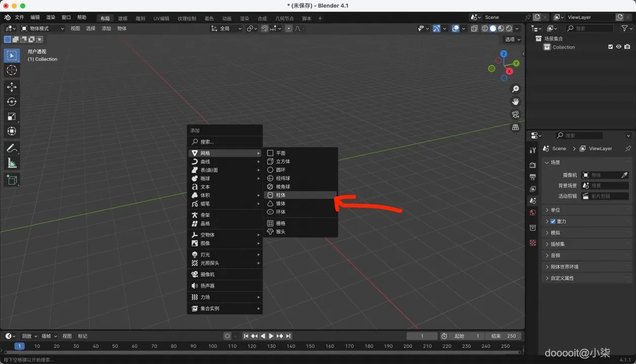Click the 结束 250 end frame field
636x364 pixels.
[504, 336]
